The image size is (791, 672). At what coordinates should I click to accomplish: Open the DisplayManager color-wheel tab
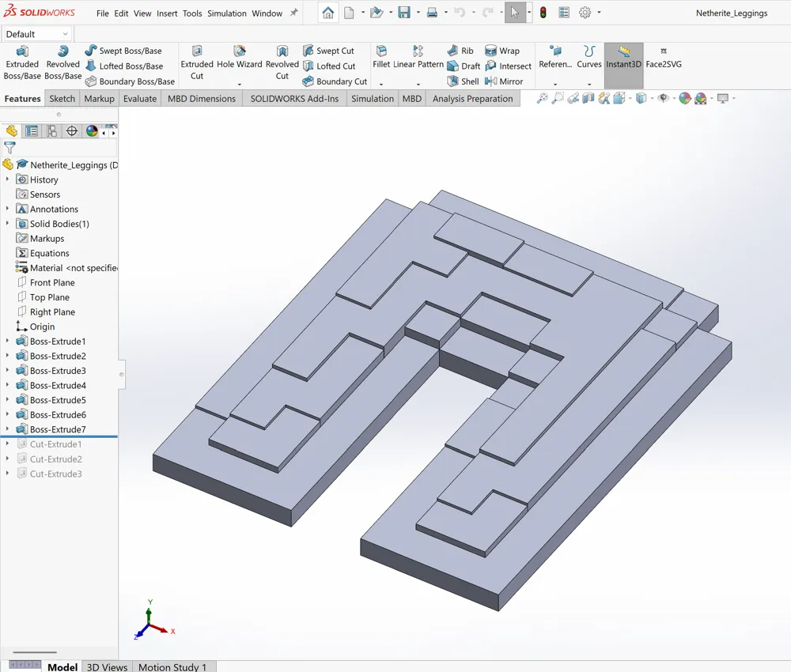tap(92, 131)
